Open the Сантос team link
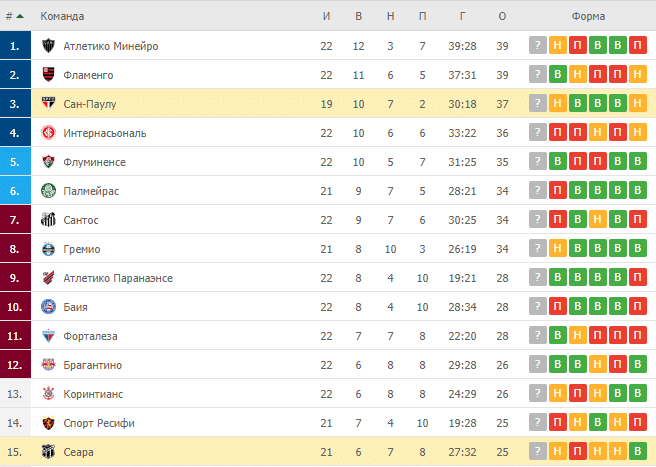This screenshot has width=656, height=467. coord(81,220)
